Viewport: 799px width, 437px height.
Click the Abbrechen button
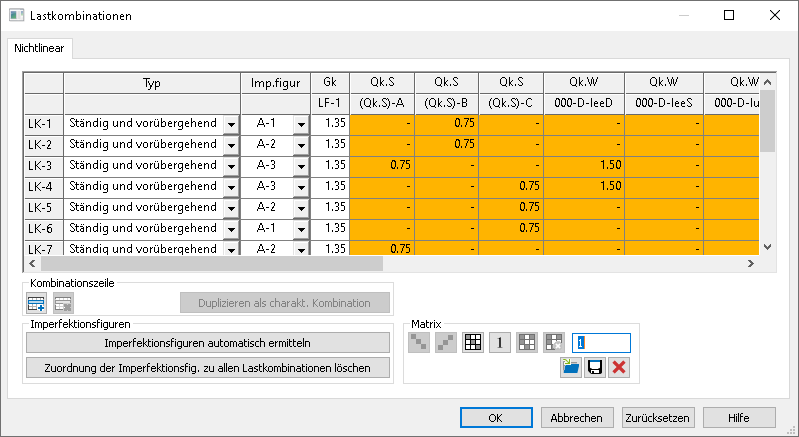coord(576,418)
